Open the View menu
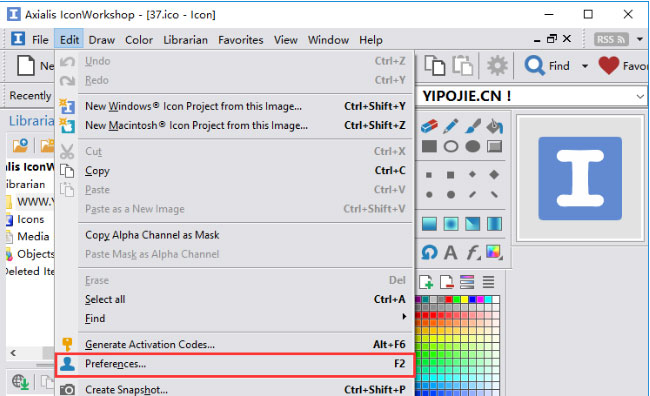 [x=286, y=40]
